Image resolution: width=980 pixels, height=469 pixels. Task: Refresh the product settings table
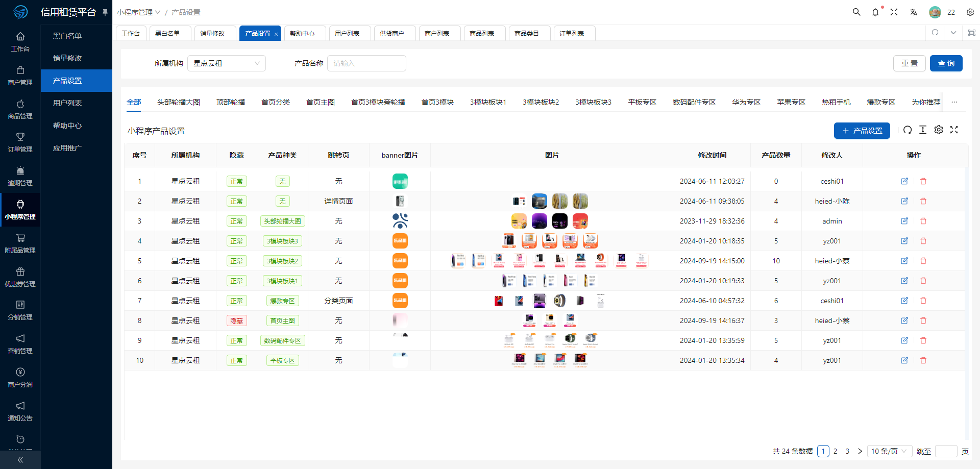[907, 130]
